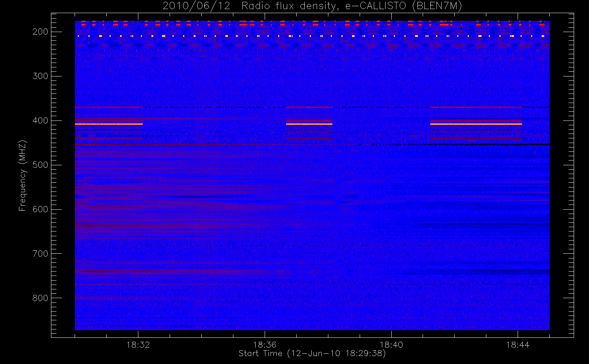589x364 pixels.
Task: Click the 500 frequency tick label
Action: coord(40,165)
